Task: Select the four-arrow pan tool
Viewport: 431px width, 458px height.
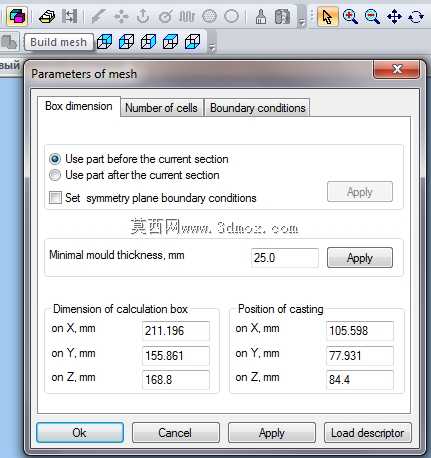Action: (x=394, y=16)
